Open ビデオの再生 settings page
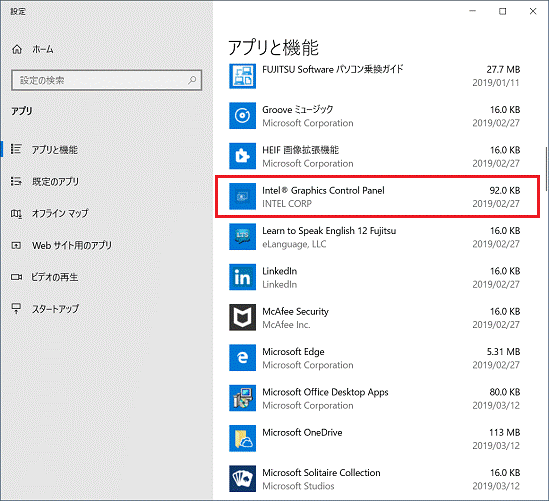This screenshot has width=549, height=501. pyautogui.click(x=55, y=277)
